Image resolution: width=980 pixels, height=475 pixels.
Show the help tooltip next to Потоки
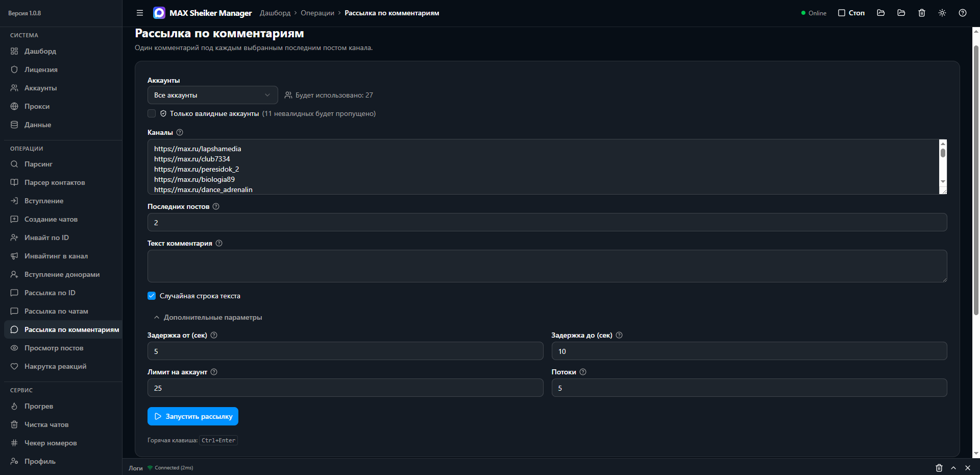pos(583,372)
